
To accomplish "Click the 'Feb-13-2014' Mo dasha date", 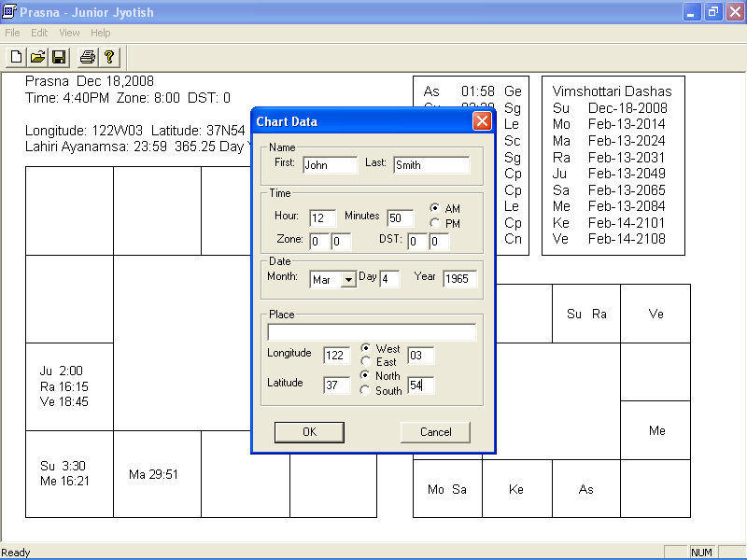I will tap(627, 124).
